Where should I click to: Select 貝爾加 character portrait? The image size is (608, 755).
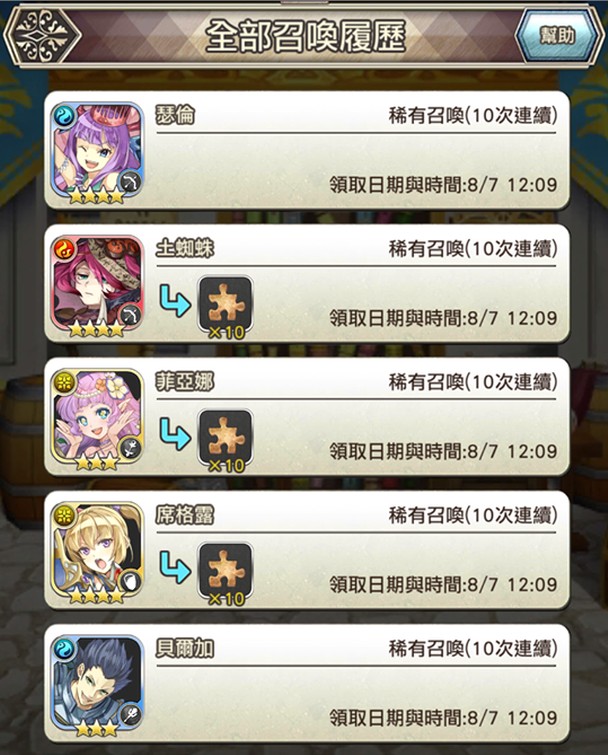97,685
